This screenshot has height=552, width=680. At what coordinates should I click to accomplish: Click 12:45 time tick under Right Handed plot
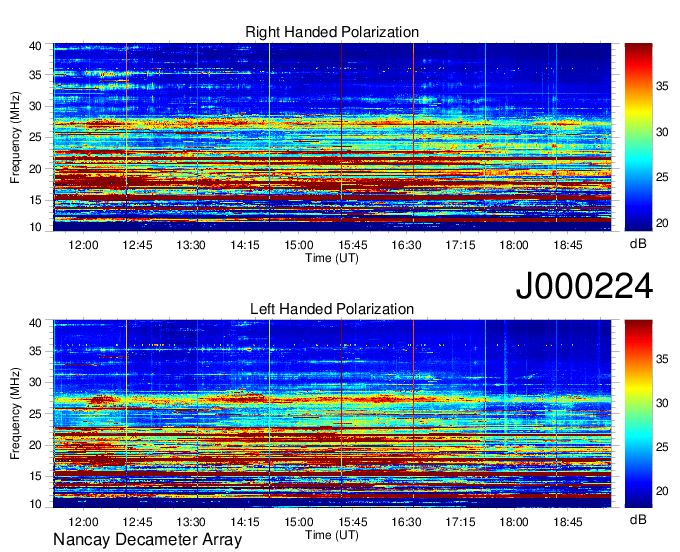[137, 245]
